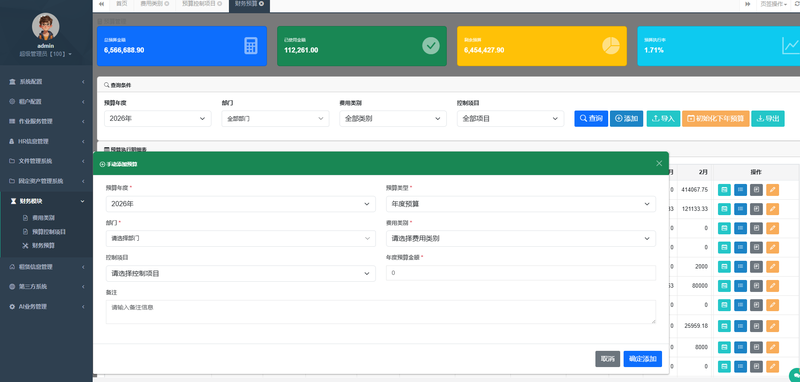Screen dimensions: 800x382
Task: Open the 预算类型 dropdown showing 年度预算
Action: coord(521,204)
